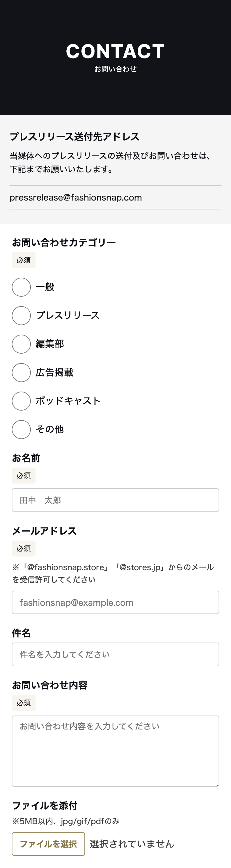231x868 pixels.
Task: Focus the 件名 subject input field
Action: [115, 654]
